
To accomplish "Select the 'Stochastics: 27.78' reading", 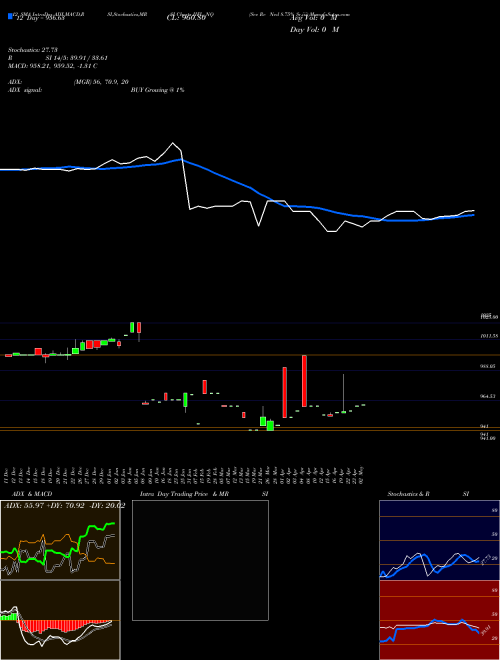I will (33, 50).
